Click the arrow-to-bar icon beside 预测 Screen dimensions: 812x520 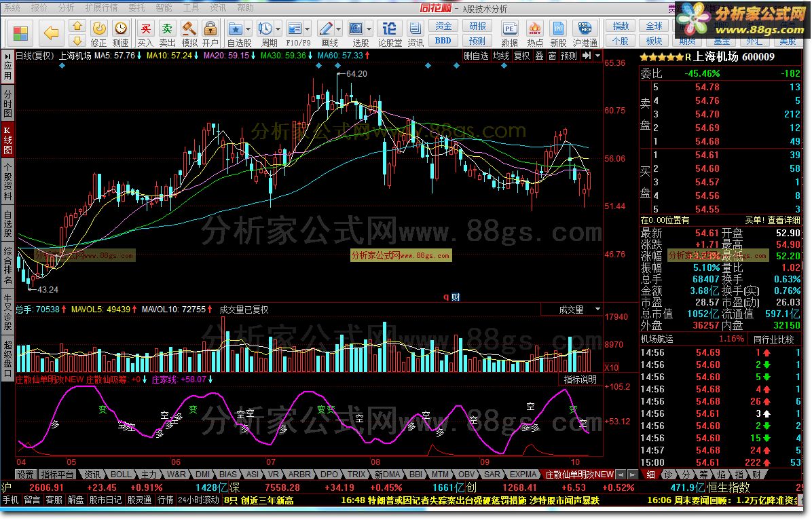pos(586,56)
